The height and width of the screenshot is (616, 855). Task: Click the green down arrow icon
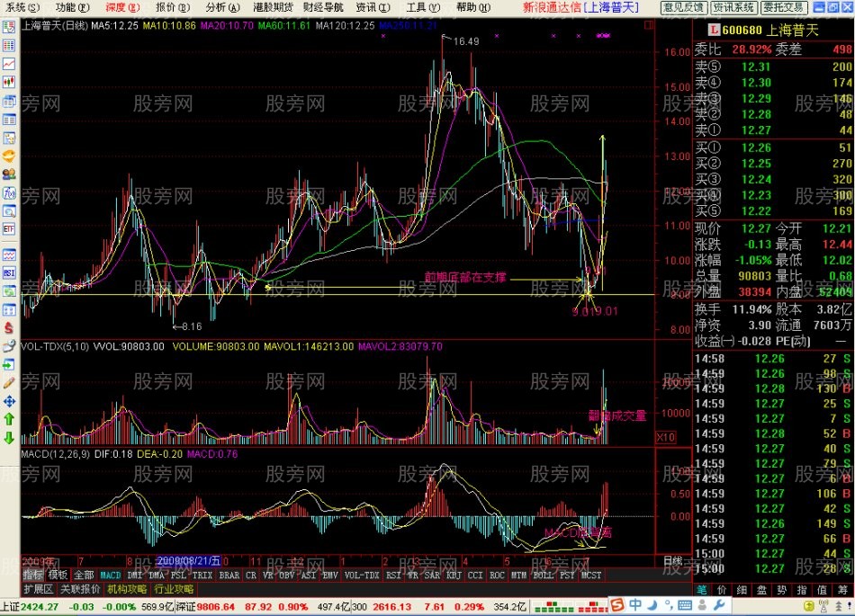[9, 438]
